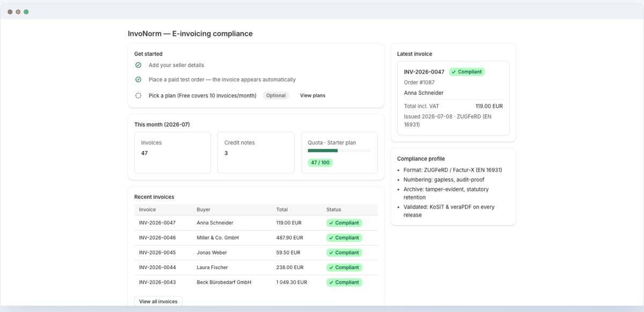The width and height of the screenshot is (644, 312).
Task: Click the green check icon beside Add your seller details
Action: coord(138,65)
